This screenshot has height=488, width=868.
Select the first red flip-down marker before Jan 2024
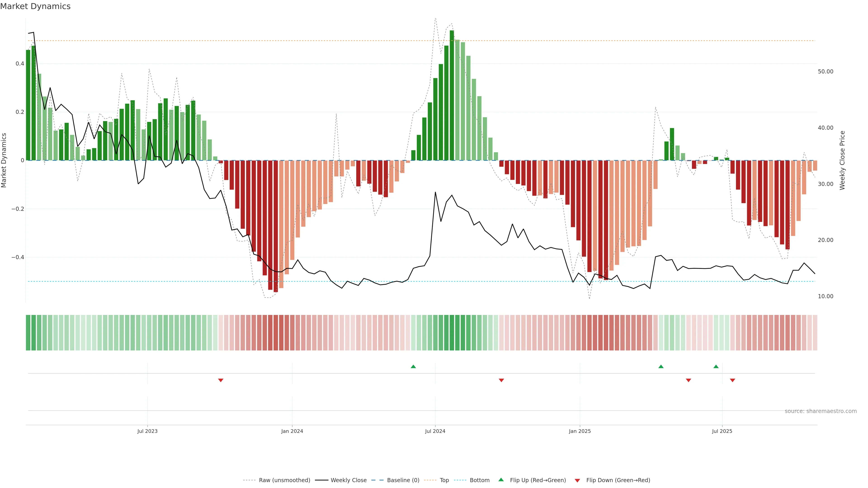click(x=221, y=380)
